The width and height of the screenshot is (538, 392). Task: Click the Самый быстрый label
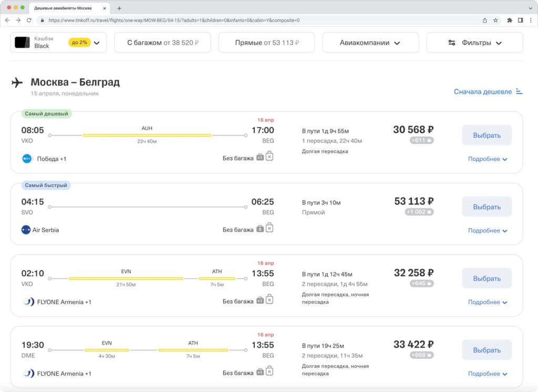pyautogui.click(x=46, y=185)
